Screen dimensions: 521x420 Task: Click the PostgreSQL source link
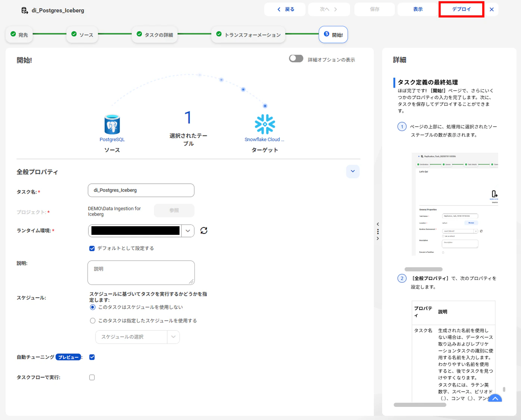[112, 140]
